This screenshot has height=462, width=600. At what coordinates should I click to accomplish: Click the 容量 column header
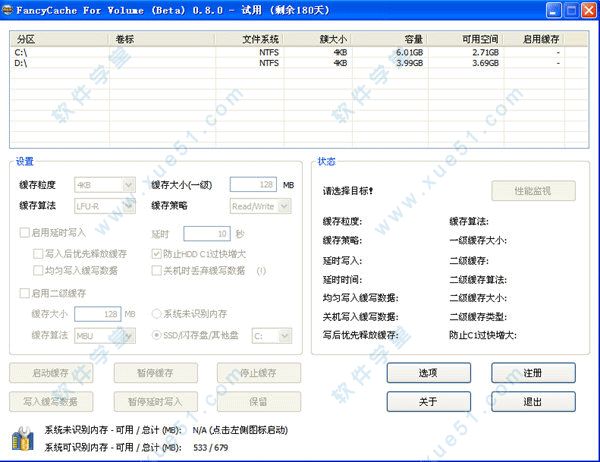click(390, 39)
